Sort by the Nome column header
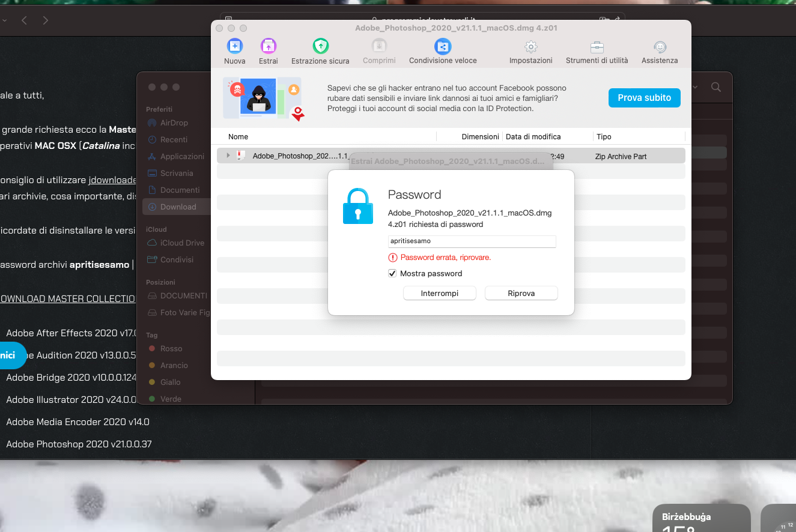 pyautogui.click(x=238, y=136)
